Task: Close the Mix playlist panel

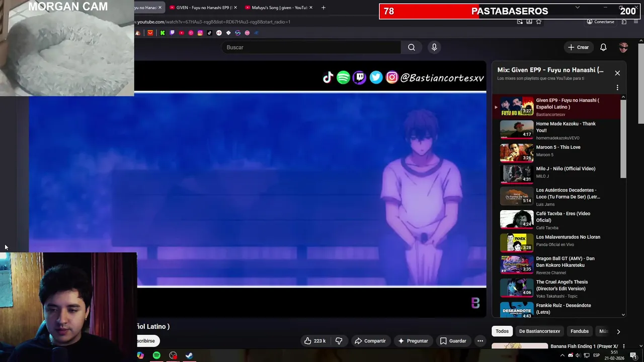Action: point(617,73)
